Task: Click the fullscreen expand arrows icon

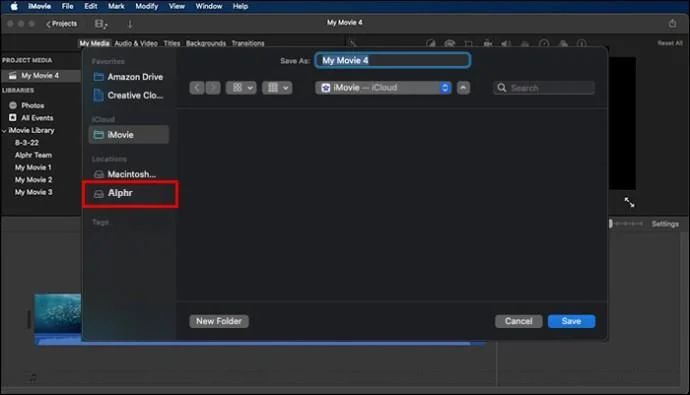Action: (629, 202)
